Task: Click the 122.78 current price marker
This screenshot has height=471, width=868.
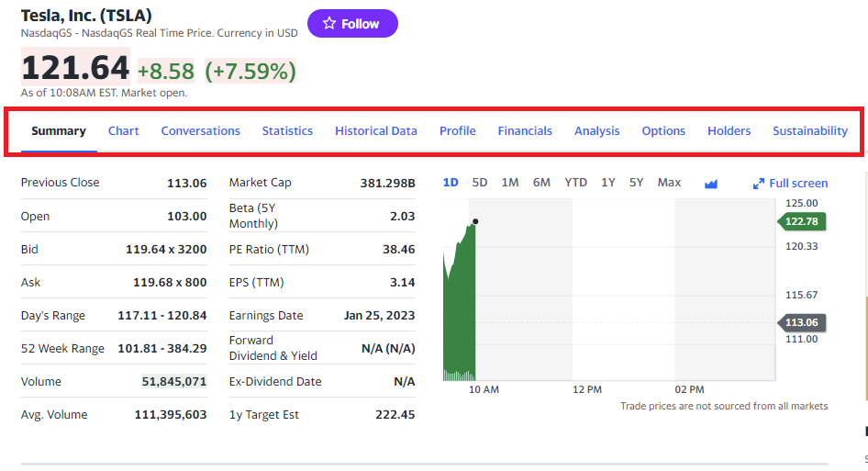Action: pyautogui.click(x=802, y=221)
